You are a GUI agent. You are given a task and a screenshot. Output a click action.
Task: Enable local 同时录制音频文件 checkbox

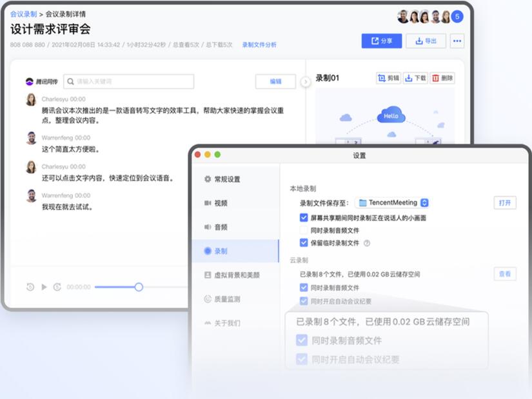tap(304, 230)
